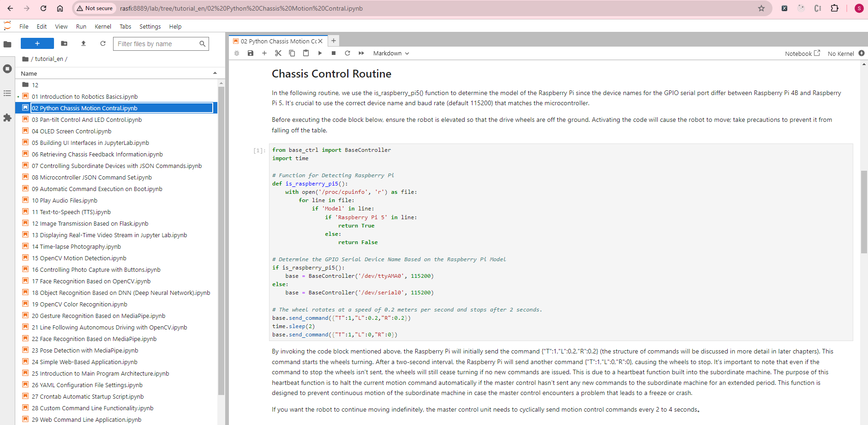Click the browser address bar URL
Viewport: 868px width, 425px height.
pyautogui.click(x=241, y=8)
